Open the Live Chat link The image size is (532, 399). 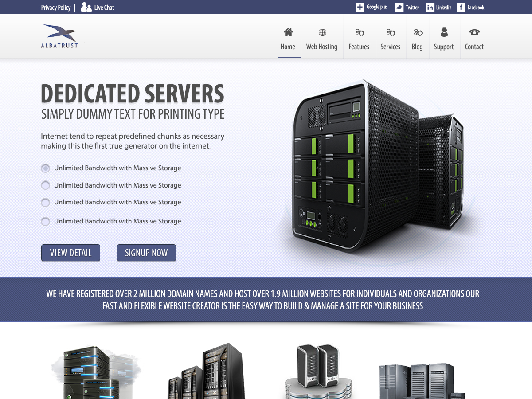(104, 8)
